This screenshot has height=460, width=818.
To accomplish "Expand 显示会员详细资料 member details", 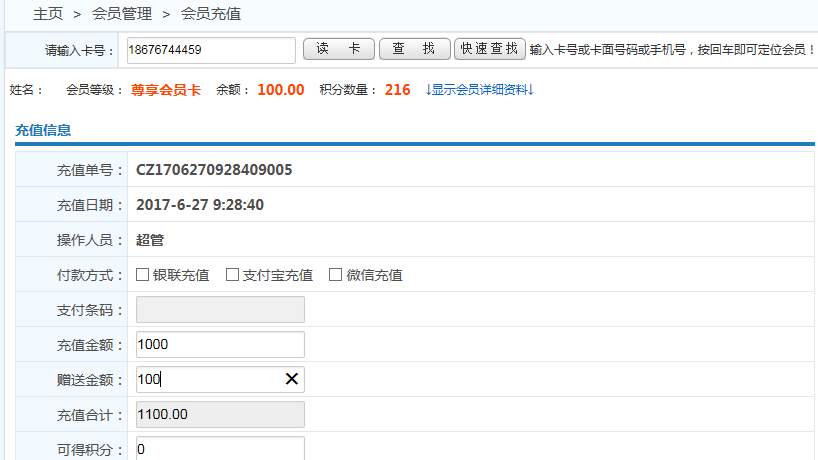I will tap(479, 90).
